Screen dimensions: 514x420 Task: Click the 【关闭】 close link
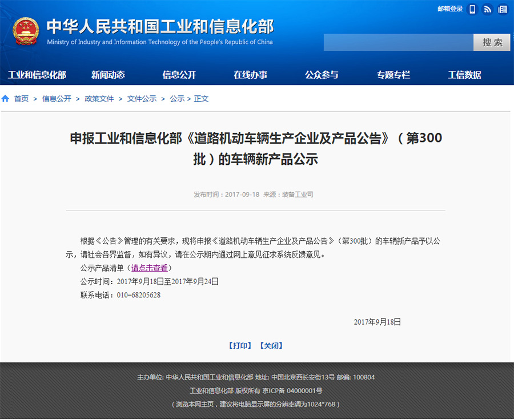(x=271, y=346)
